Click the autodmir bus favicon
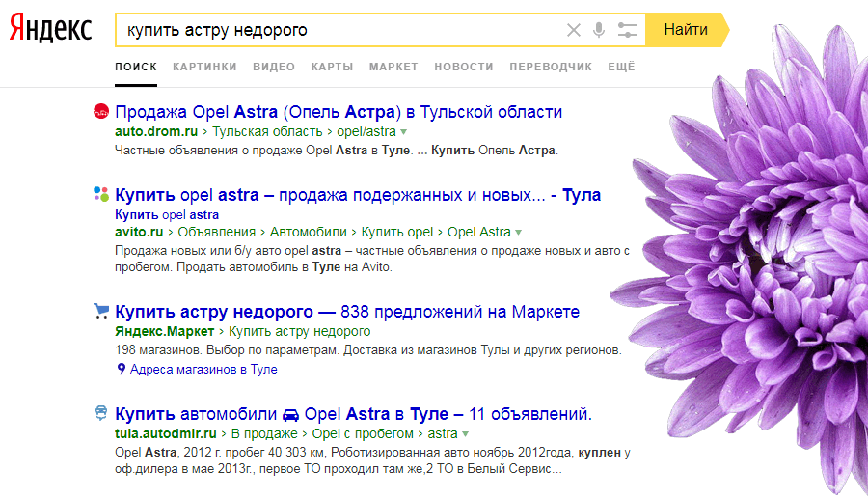This screenshot has width=868, height=499. pyautogui.click(x=100, y=414)
